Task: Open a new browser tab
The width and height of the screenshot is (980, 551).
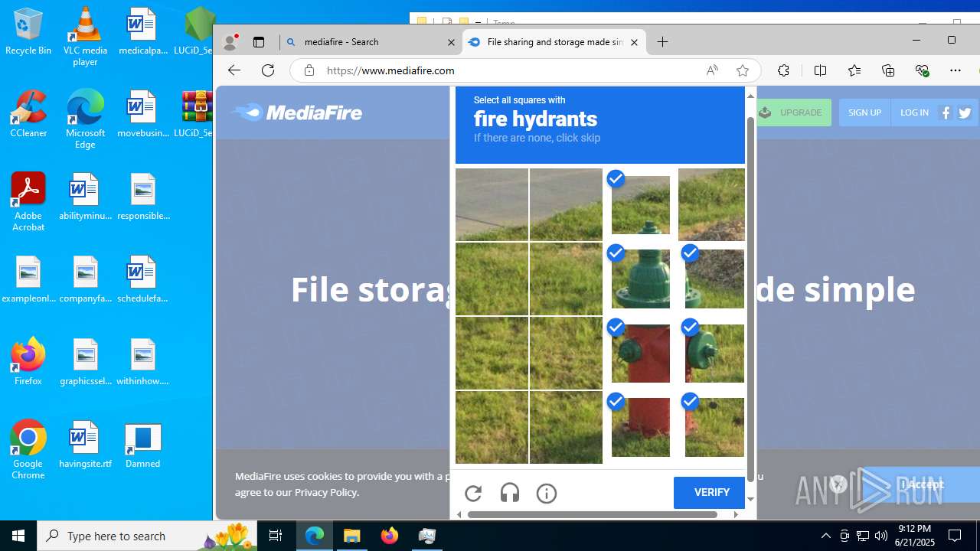Action: (x=663, y=42)
